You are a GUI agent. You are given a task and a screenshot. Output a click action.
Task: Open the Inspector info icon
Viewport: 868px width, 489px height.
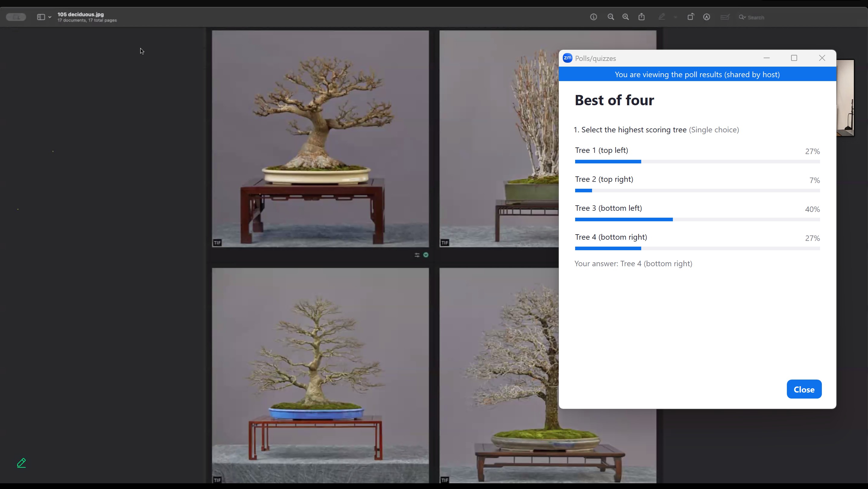click(593, 17)
